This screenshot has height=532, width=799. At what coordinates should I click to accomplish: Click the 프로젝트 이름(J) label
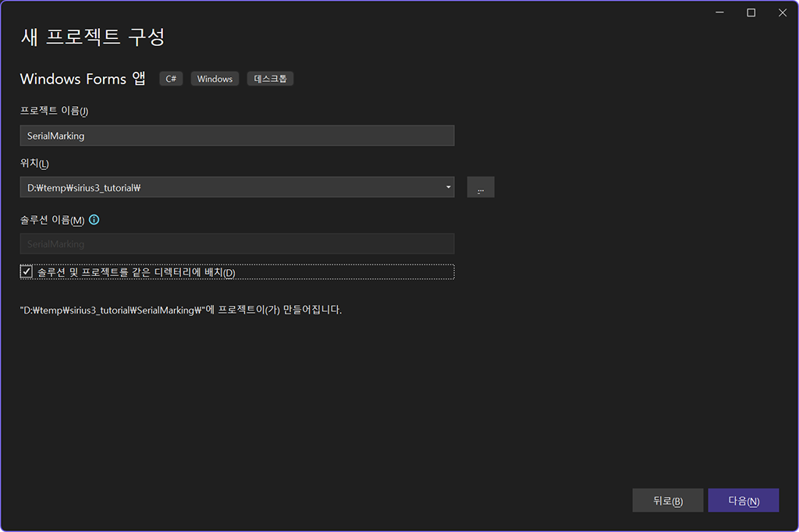click(x=54, y=111)
